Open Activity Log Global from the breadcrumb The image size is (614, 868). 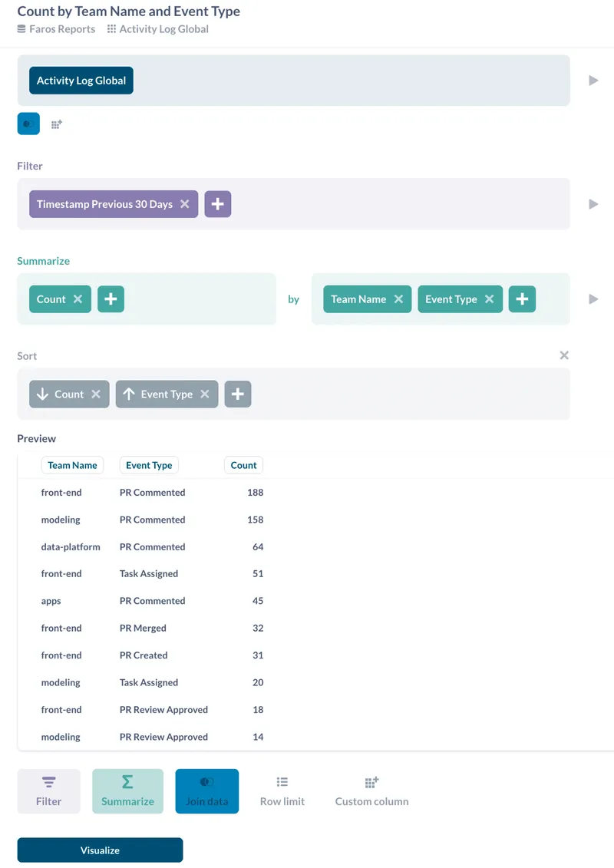(x=163, y=29)
